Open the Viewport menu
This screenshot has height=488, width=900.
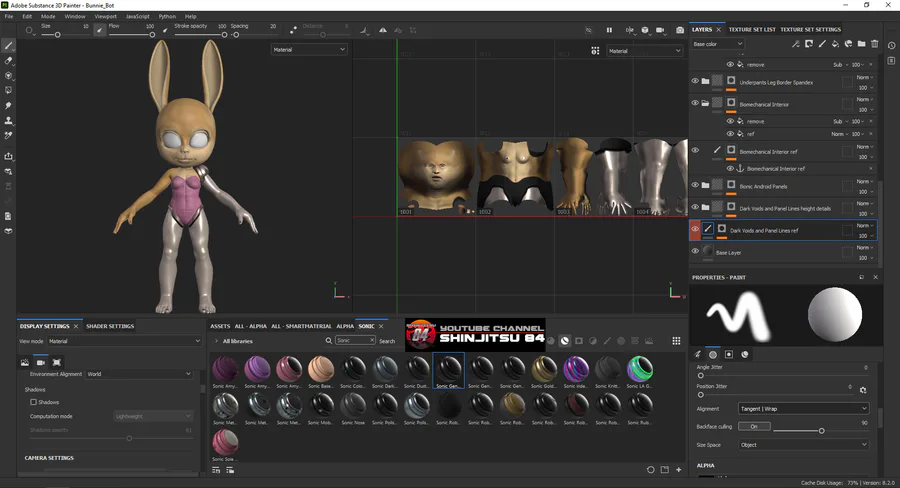pos(105,17)
